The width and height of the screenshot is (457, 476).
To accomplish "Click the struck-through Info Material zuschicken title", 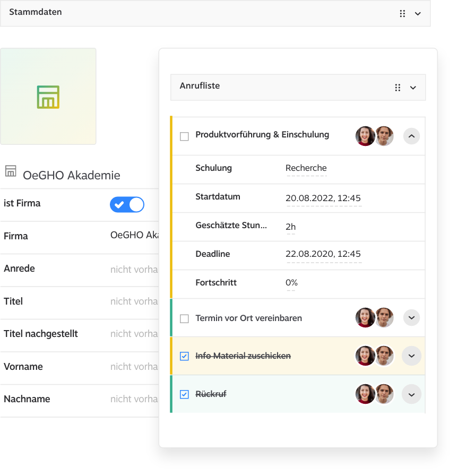I will (243, 356).
